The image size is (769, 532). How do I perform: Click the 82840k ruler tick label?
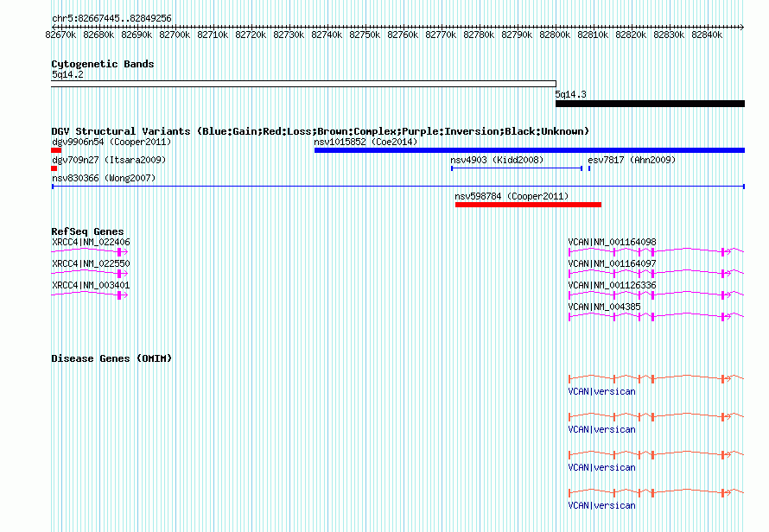(x=707, y=35)
